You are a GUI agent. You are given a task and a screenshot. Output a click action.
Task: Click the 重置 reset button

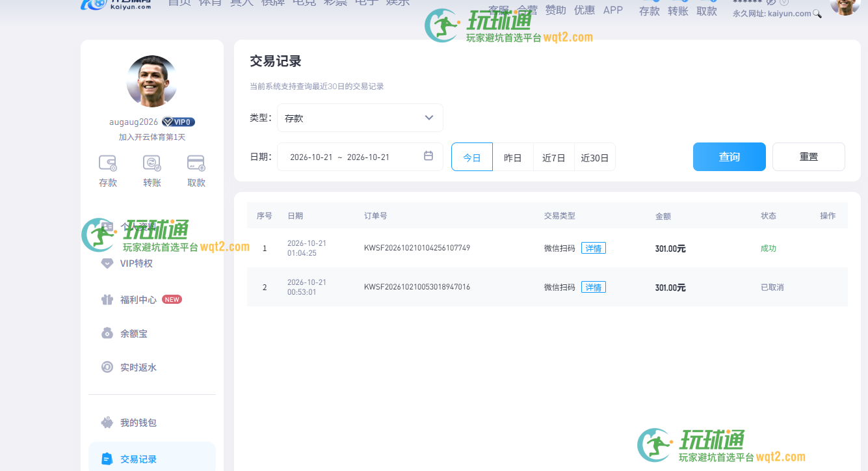click(x=809, y=157)
